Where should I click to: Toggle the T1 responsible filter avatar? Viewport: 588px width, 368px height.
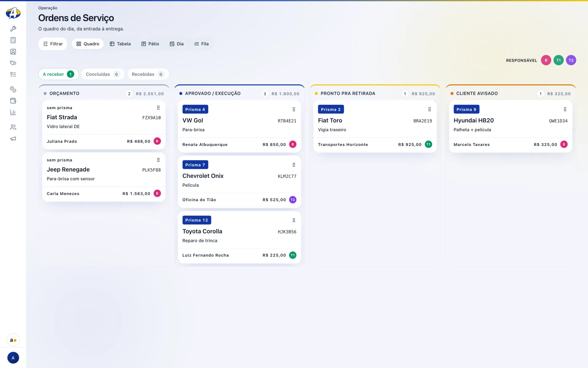pyautogui.click(x=559, y=60)
